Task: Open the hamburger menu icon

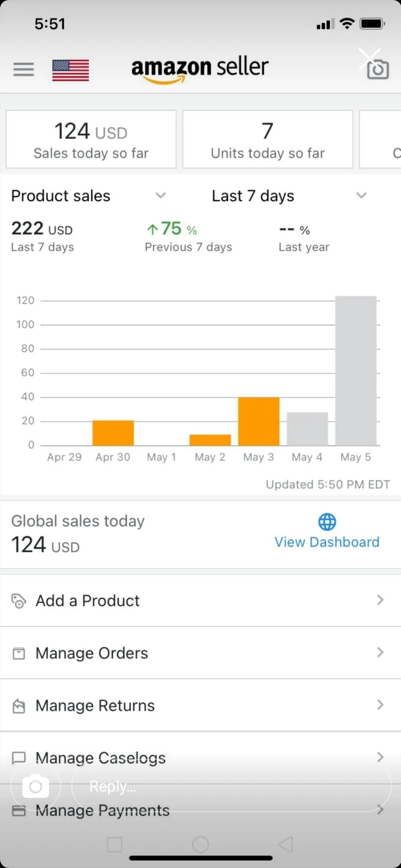Action: coord(23,69)
